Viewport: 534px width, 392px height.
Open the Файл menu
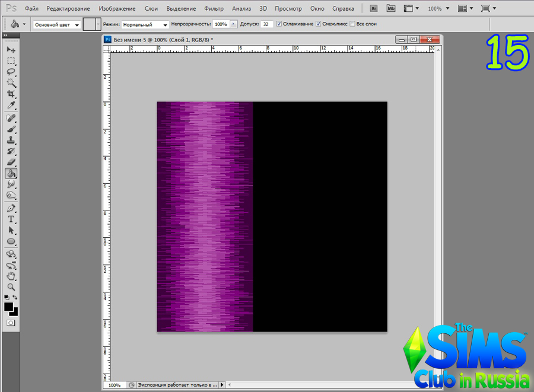32,9
